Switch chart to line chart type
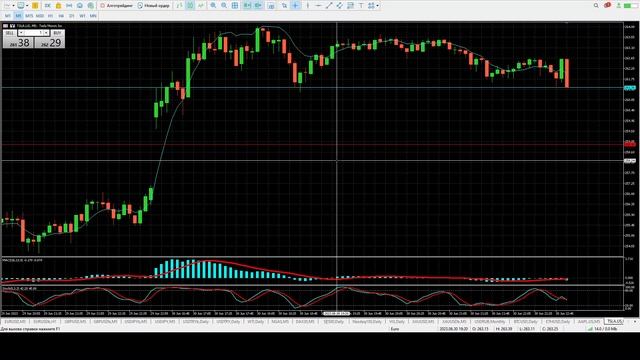640x360 pixels. pos(201,6)
